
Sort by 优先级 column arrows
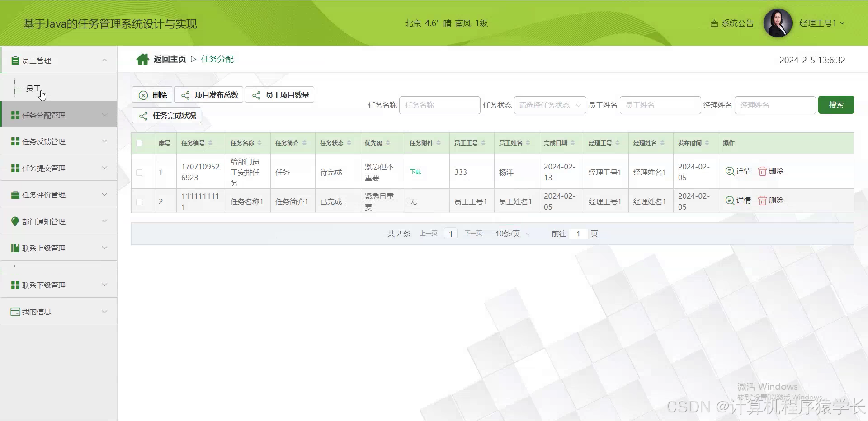(x=388, y=143)
